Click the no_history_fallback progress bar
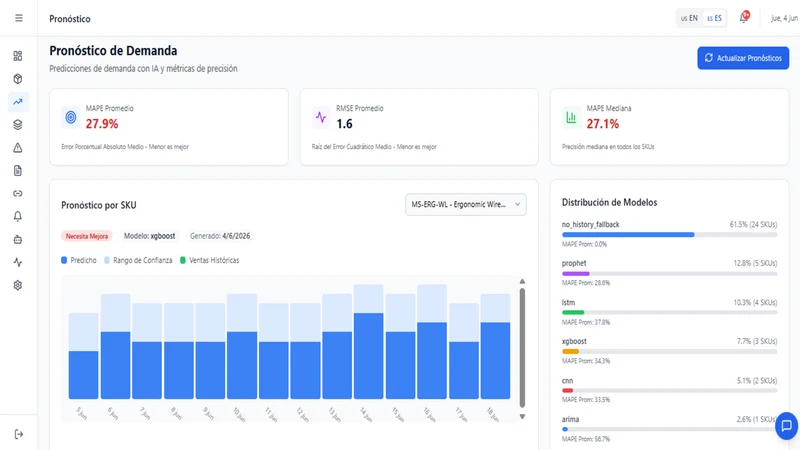Viewport: 800px width, 450px height. coord(669,235)
